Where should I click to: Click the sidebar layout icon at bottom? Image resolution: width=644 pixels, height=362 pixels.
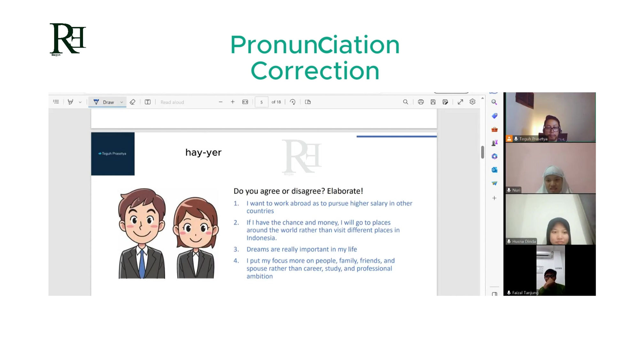(x=494, y=294)
